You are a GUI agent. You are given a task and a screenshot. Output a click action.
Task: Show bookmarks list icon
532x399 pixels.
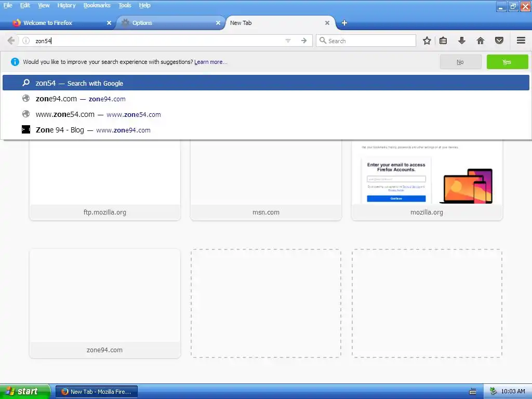coord(443,41)
